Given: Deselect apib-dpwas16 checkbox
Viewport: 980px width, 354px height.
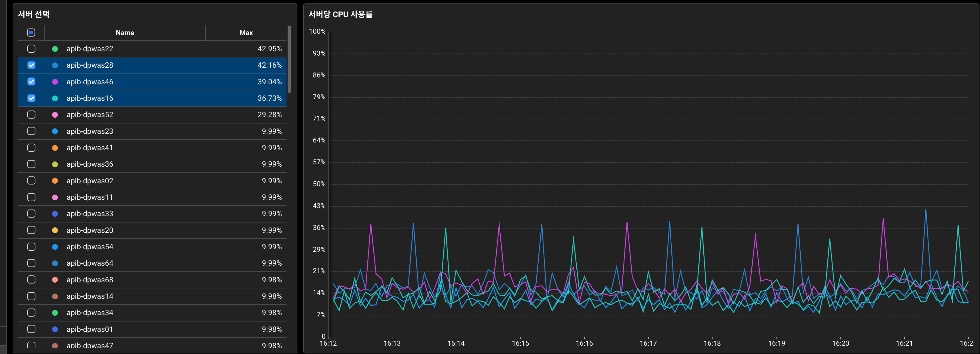Looking at the screenshot, I should [x=31, y=98].
